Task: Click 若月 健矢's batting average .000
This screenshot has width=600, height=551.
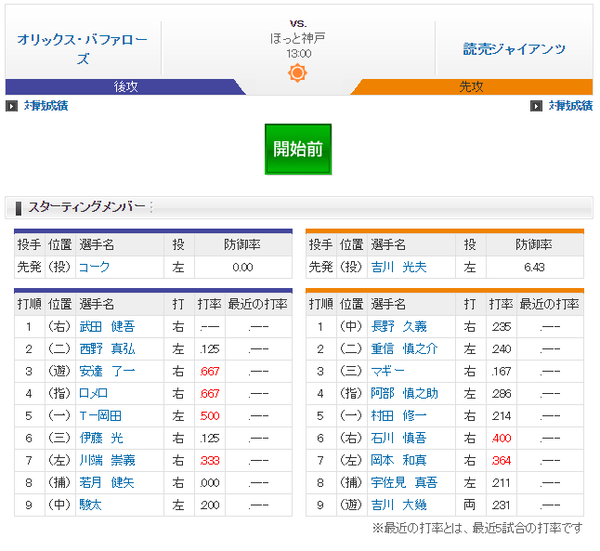Action: 210,483
